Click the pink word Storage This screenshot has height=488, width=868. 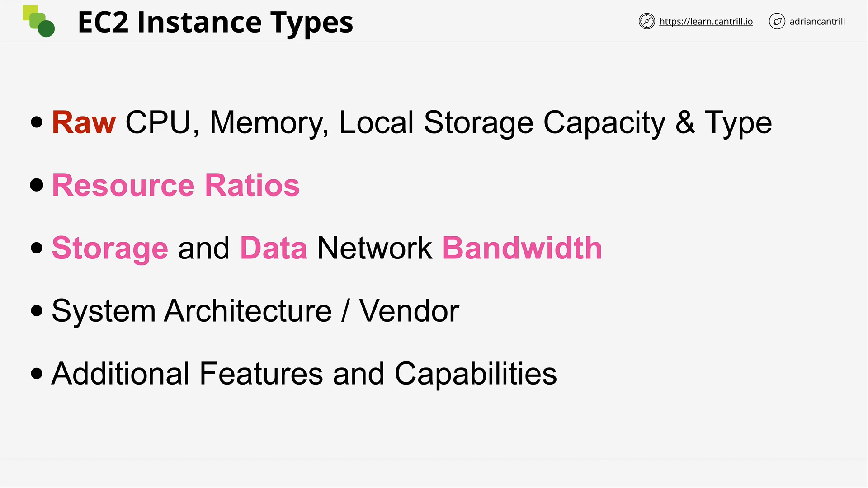pyautogui.click(x=110, y=248)
